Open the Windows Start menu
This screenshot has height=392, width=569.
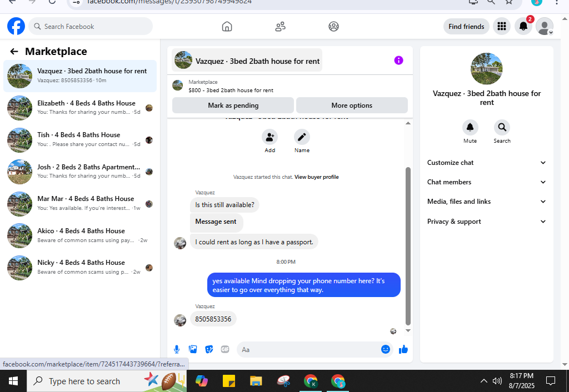[x=13, y=381]
